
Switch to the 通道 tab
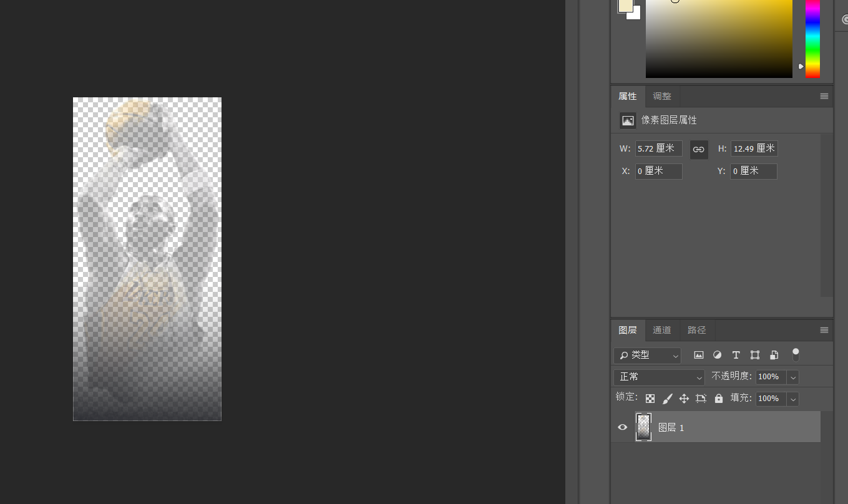661,330
